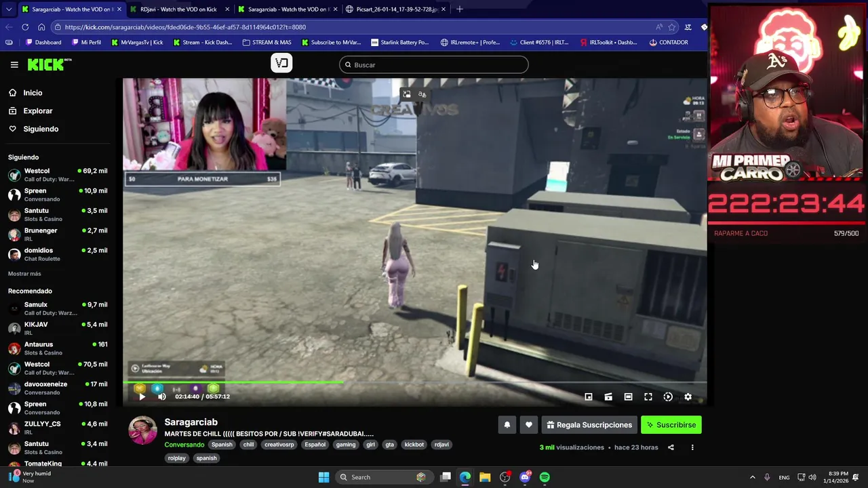Open Brunenger channel in the sidebar
Viewport: 868px width, 488px height.
tap(58, 235)
